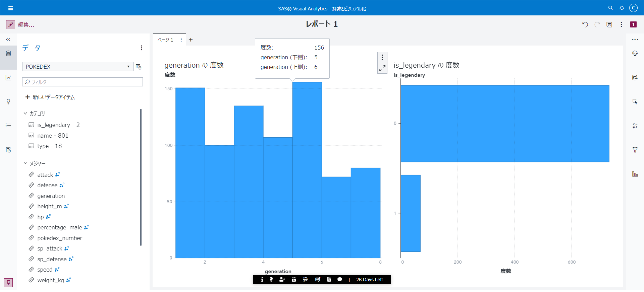
Task: Open the report review icon in left sidebar
Action: pyautogui.click(x=8, y=150)
